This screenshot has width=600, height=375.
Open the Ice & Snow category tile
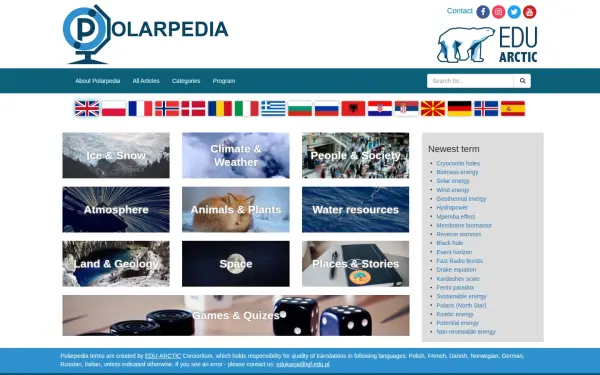tap(116, 155)
